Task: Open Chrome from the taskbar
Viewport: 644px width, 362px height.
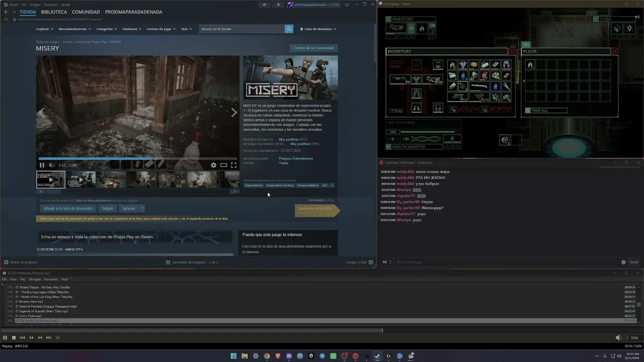Action: click(x=267, y=356)
